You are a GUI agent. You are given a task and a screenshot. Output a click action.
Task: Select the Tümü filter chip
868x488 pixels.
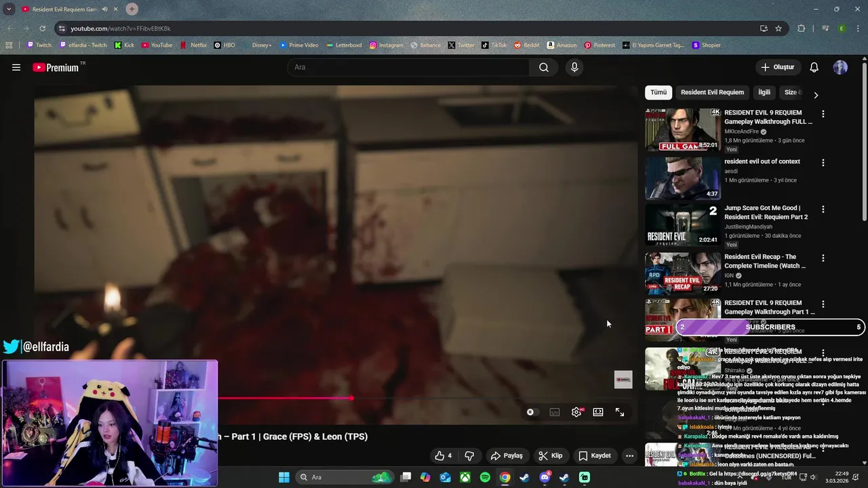click(658, 92)
